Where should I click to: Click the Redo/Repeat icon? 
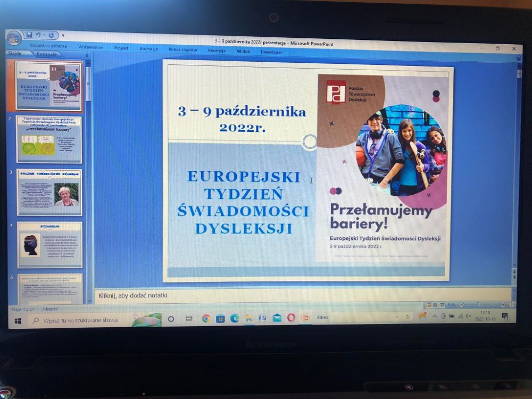tap(51, 35)
